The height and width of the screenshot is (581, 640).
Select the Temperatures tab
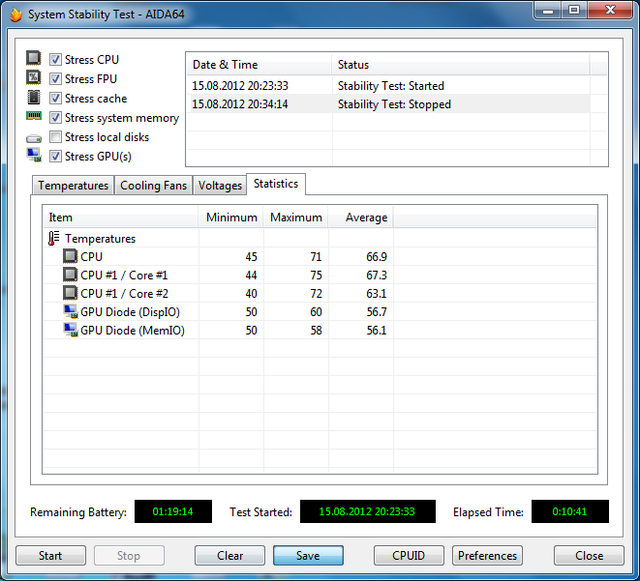point(73,186)
